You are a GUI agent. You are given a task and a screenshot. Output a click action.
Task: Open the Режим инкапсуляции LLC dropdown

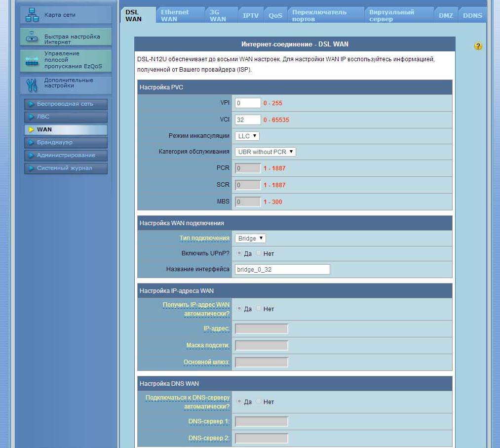tap(247, 136)
